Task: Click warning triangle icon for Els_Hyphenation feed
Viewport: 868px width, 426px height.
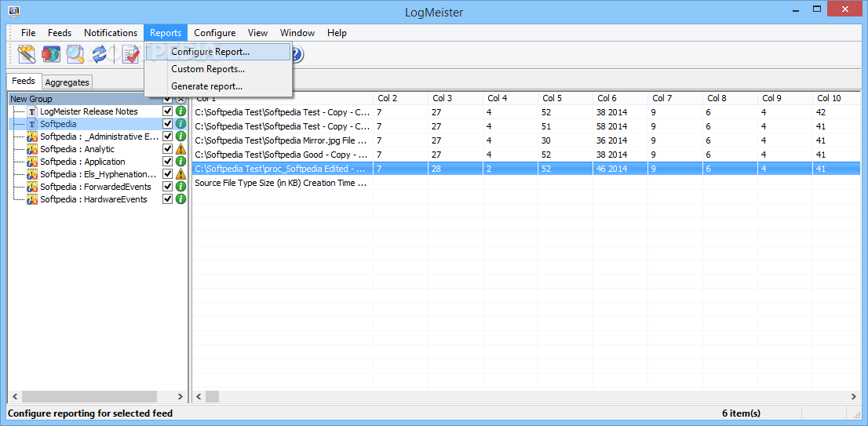Action: pos(181,174)
